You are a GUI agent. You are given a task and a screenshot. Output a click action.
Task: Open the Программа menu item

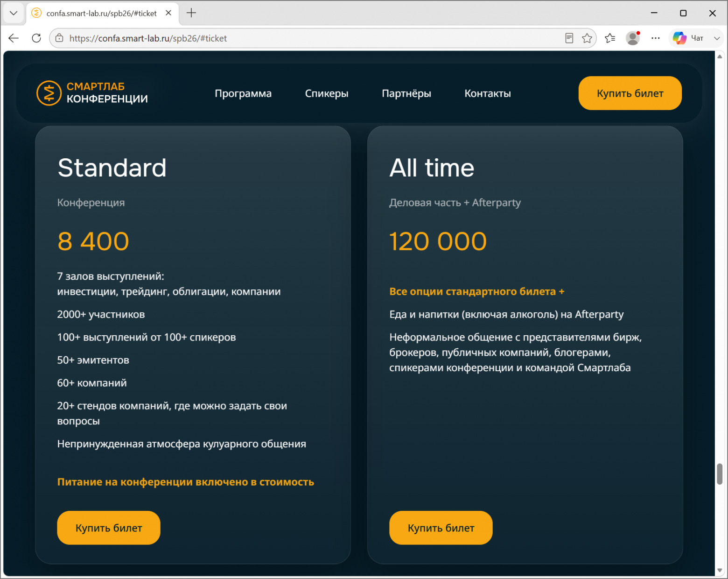point(243,93)
